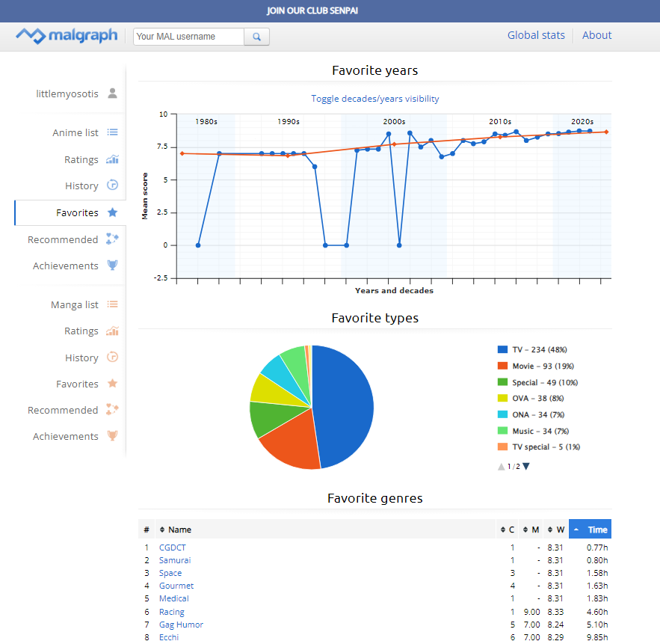Click the magnifier search button
Screen dimensions: 660x644
click(x=256, y=37)
